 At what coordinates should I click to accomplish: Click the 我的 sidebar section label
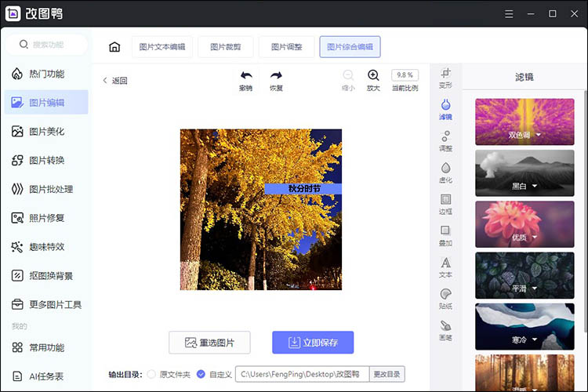19,326
